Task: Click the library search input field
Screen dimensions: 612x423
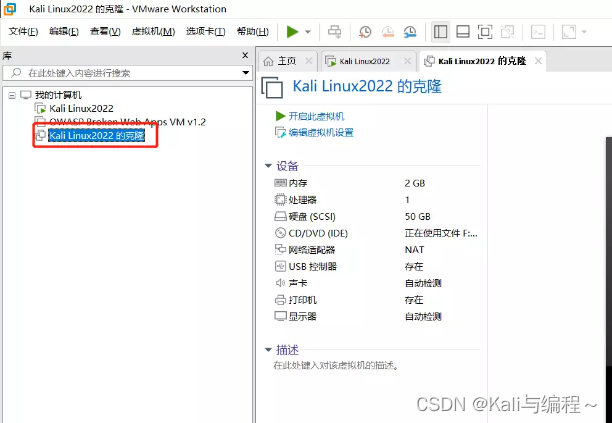Action: 121,73
